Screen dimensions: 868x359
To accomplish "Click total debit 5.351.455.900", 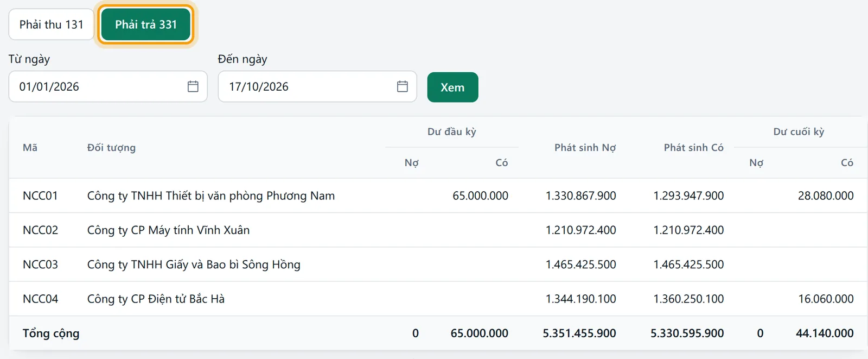I will click(579, 333).
